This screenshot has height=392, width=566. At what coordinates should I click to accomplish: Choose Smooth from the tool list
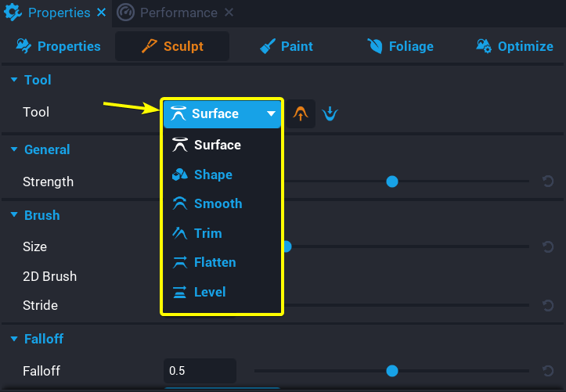point(218,203)
